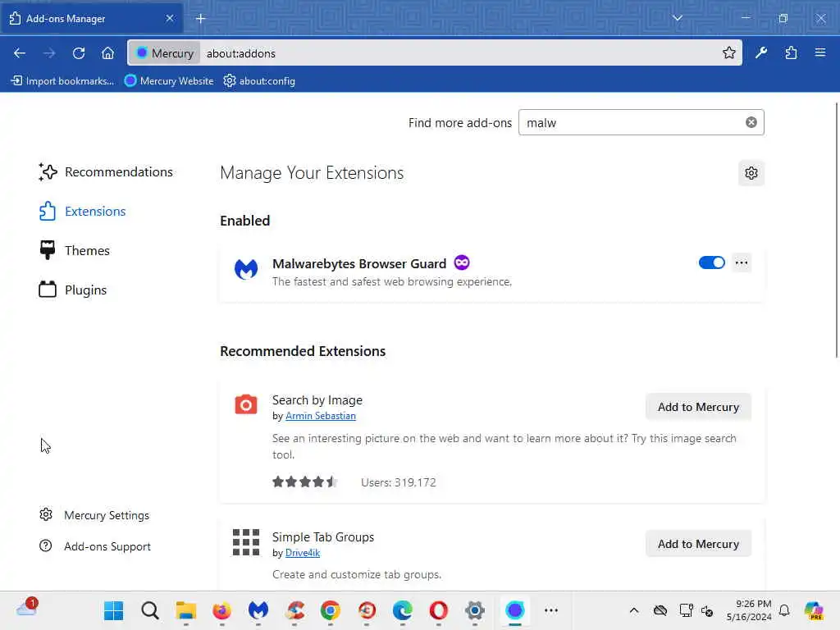Close the Add-ons Manager tab
This screenshot has width=840, height=630.
169,18
